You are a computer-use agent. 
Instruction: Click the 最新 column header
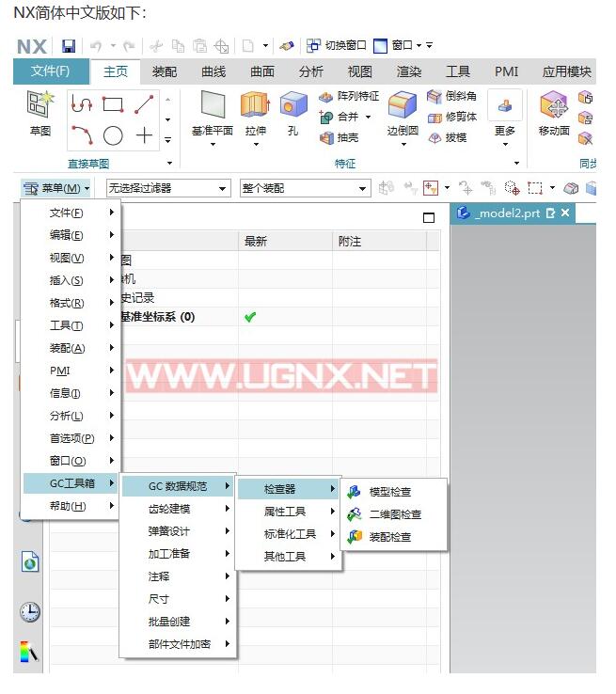coord(257,242)
